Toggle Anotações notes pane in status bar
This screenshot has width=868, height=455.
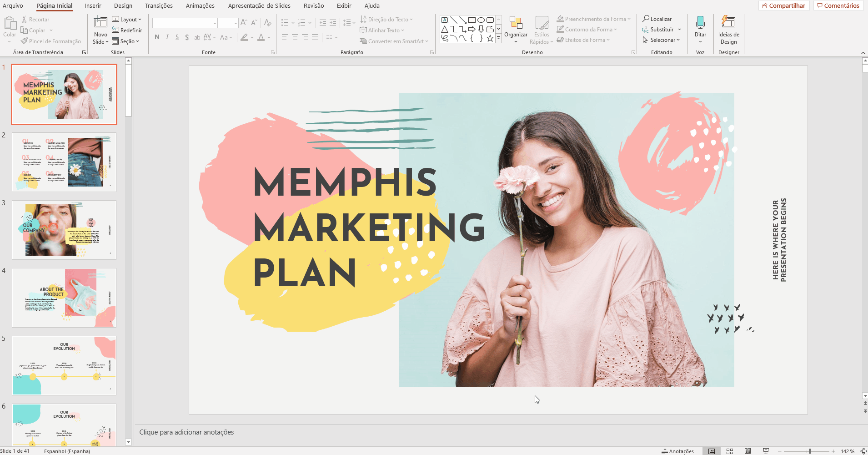677,451
